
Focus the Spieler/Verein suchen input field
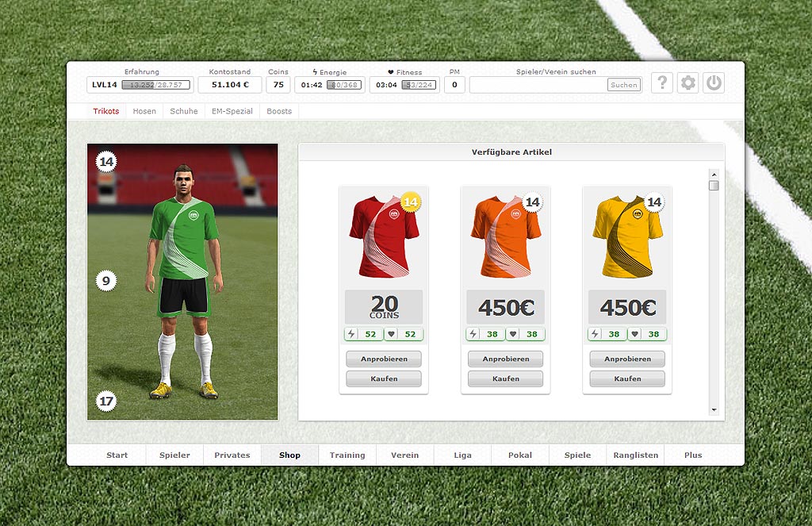click(538, 85)
